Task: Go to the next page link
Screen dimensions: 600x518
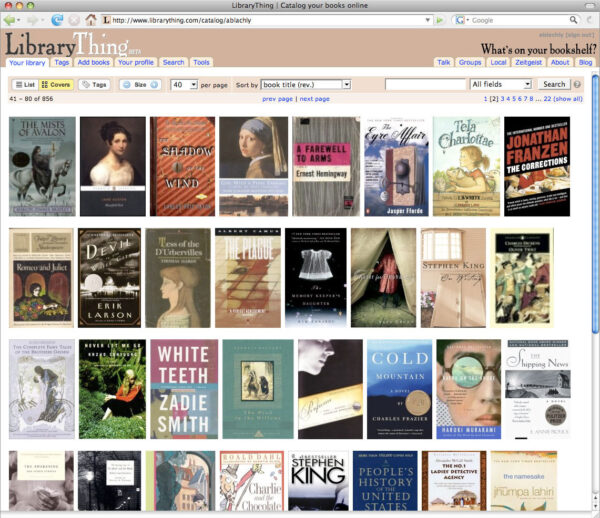Action: pyautogui.click(x=315, y=99)
